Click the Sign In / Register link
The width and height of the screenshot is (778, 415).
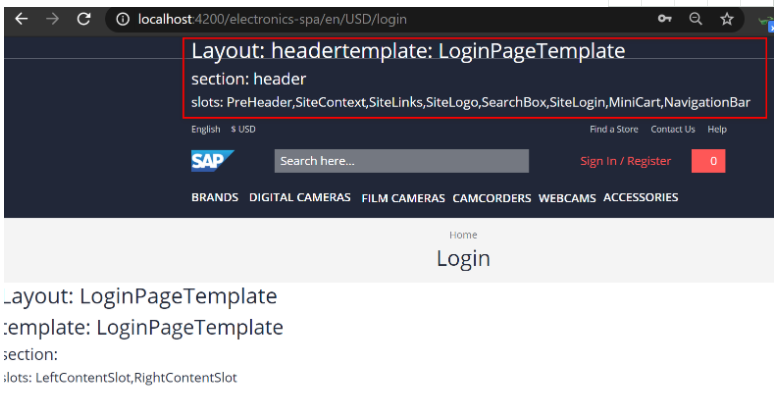pos(625,161)
